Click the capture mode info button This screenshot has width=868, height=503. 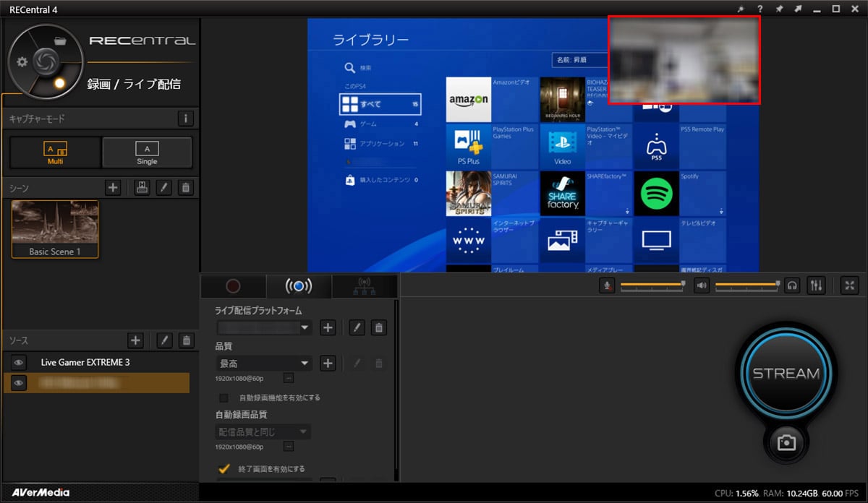point(185,119)
